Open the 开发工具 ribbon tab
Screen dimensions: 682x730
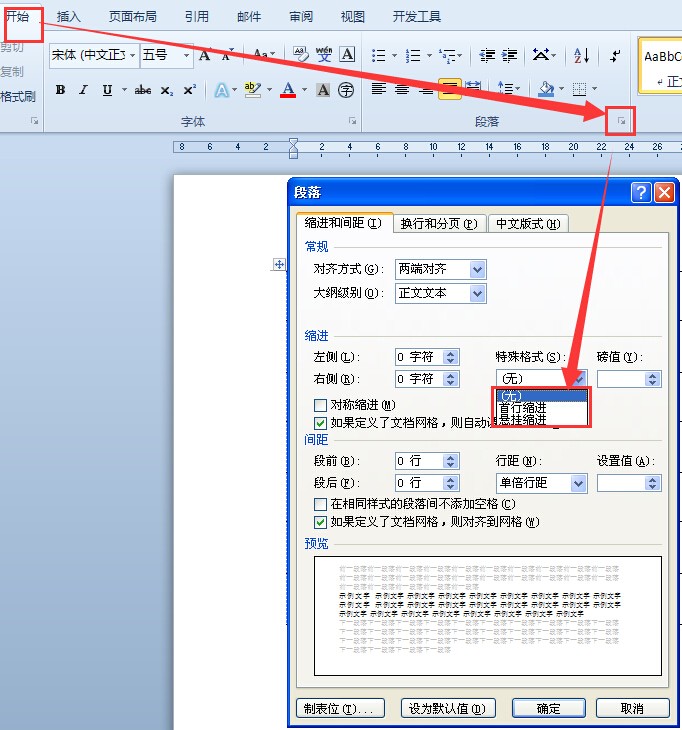(x=417, y=17)
